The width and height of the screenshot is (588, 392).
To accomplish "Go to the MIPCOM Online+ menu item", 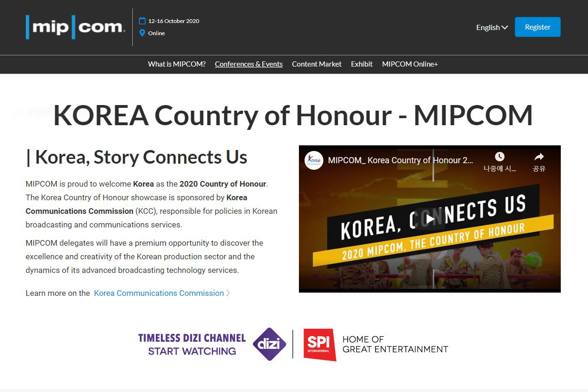I will [x=410, y=64].
